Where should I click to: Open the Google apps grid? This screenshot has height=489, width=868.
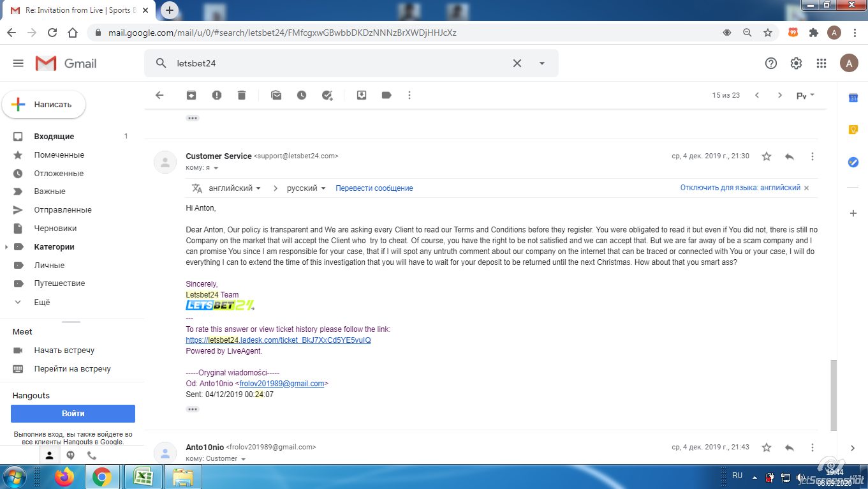tap(821, 63)
